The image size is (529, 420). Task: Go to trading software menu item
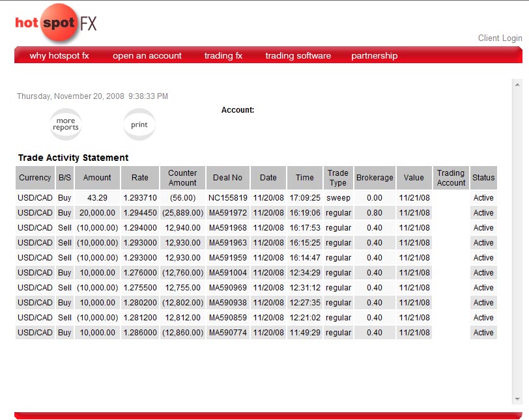298,55
